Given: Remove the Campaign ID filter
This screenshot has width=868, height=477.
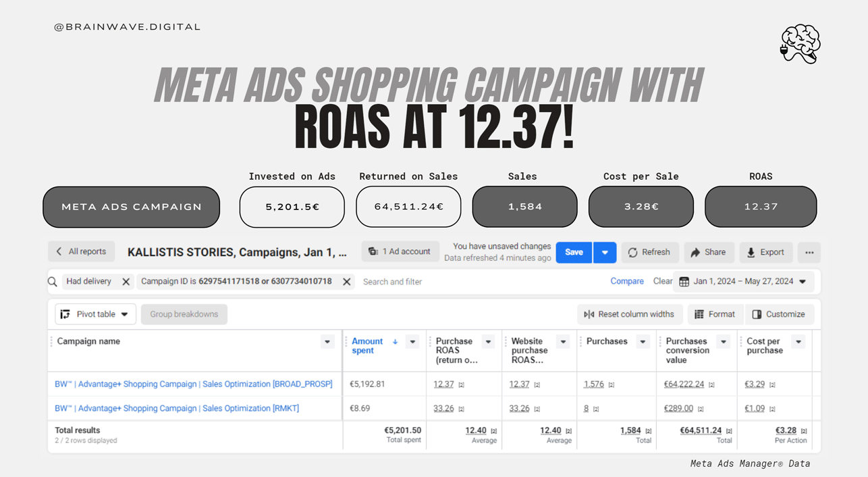Looking at the screenshot, I should tap(346, 282).
